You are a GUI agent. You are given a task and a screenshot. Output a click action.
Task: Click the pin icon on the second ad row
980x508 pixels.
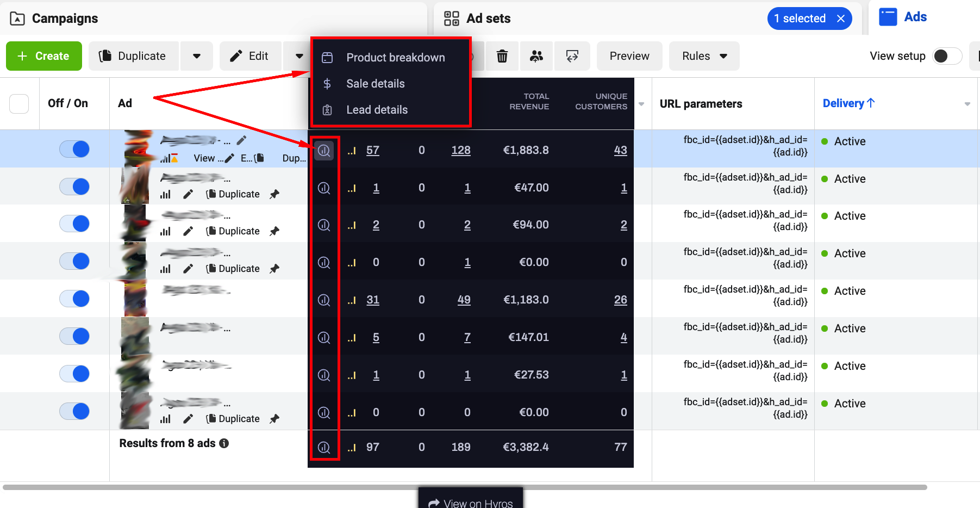[x=274, y=194]
